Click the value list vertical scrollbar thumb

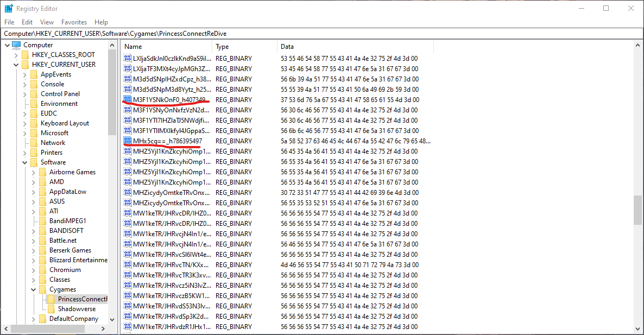[x=637, y=210]
